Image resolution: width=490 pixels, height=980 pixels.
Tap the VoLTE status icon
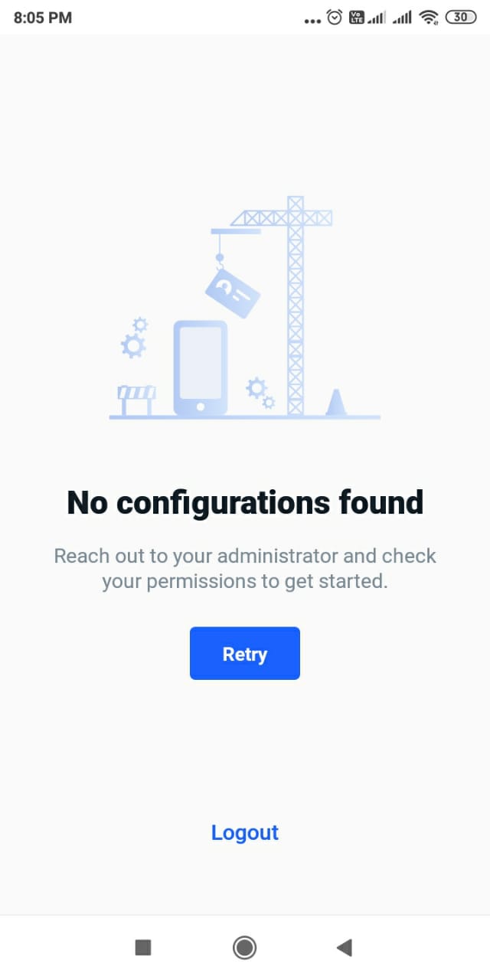[x=356, y=17]
